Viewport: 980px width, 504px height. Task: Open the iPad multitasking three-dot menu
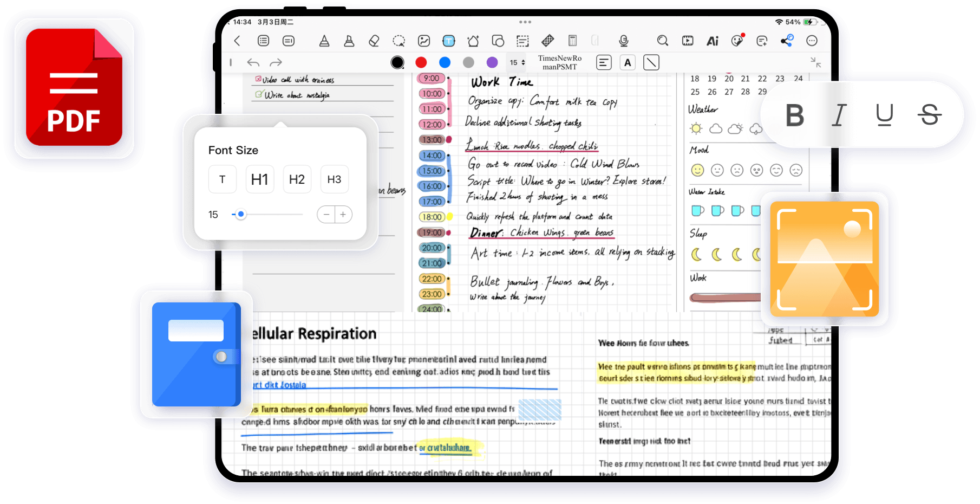(x=525, y=22)
